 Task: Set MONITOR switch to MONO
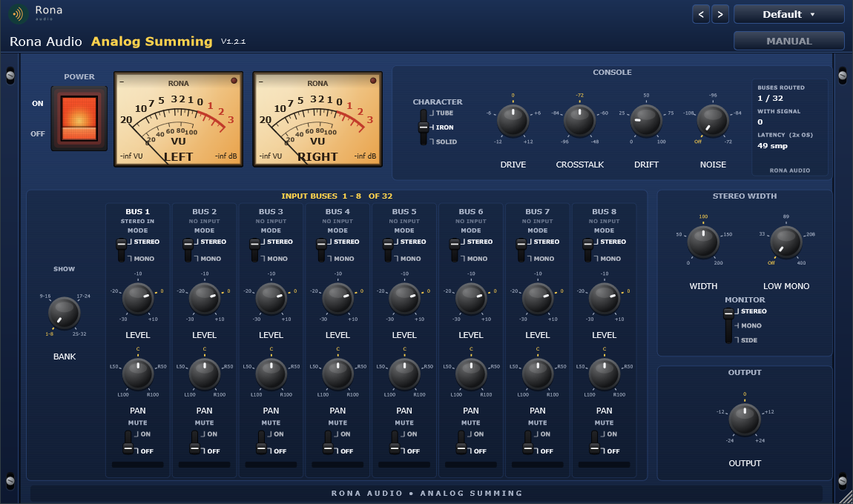pos(751,325)
